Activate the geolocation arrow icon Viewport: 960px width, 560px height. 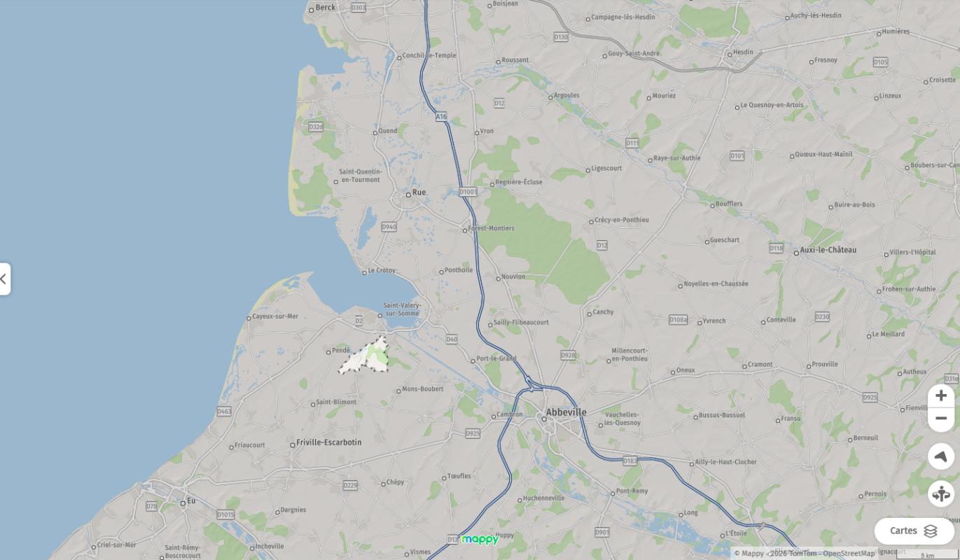[941, 456]
